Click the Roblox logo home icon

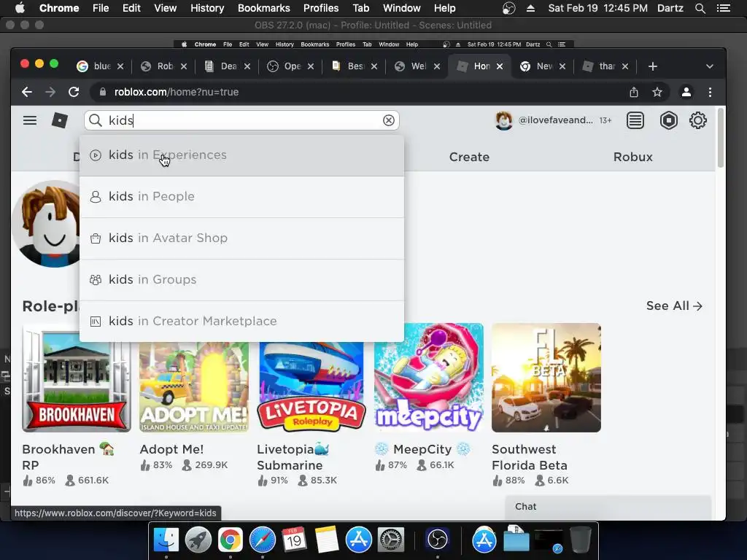coord(60,120)
